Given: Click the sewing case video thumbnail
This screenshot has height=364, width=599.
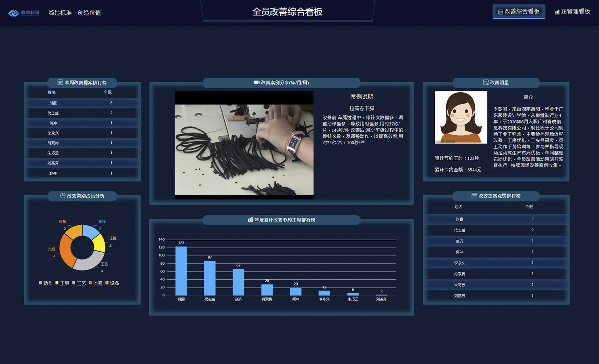Looking at the screenshot, I should coord(244,145).
